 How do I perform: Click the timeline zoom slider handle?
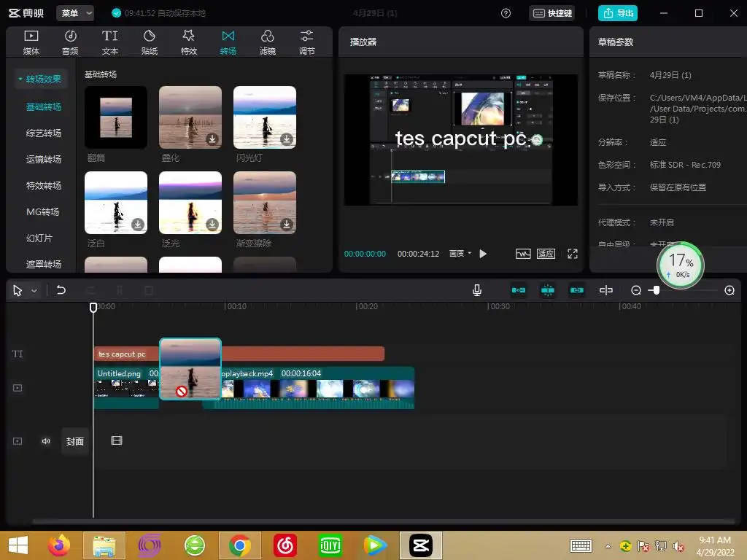tap(657, 290)
